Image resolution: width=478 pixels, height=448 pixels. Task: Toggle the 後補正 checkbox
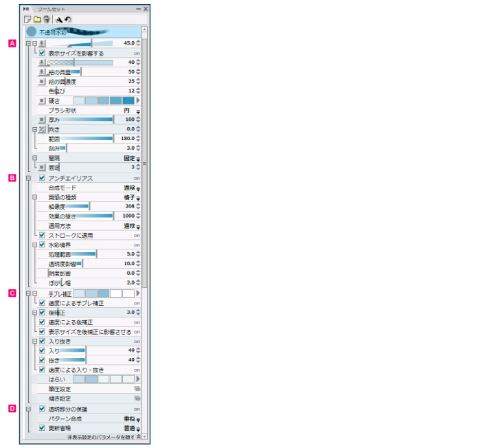coord(42,312)
